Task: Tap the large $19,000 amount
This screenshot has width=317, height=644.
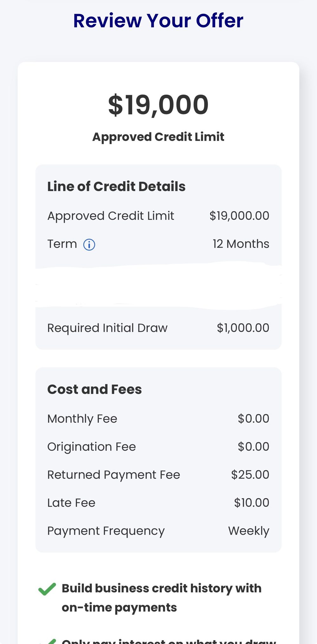Action: click(x=158, y=105)
